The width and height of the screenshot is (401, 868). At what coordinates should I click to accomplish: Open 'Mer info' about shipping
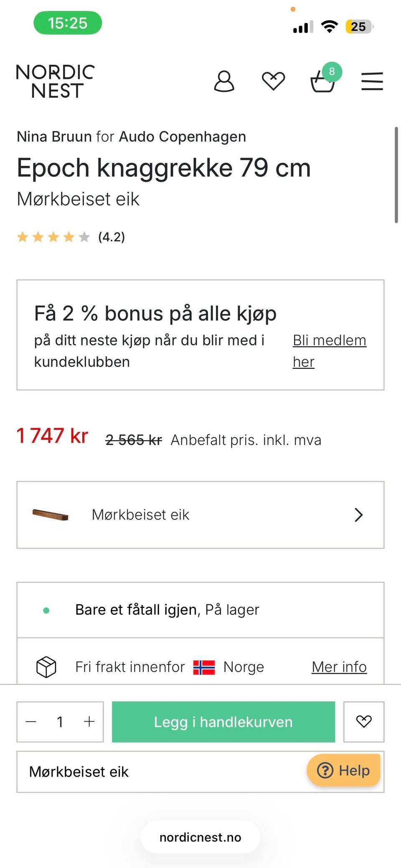pyautogui.click(x=339, y=667)
